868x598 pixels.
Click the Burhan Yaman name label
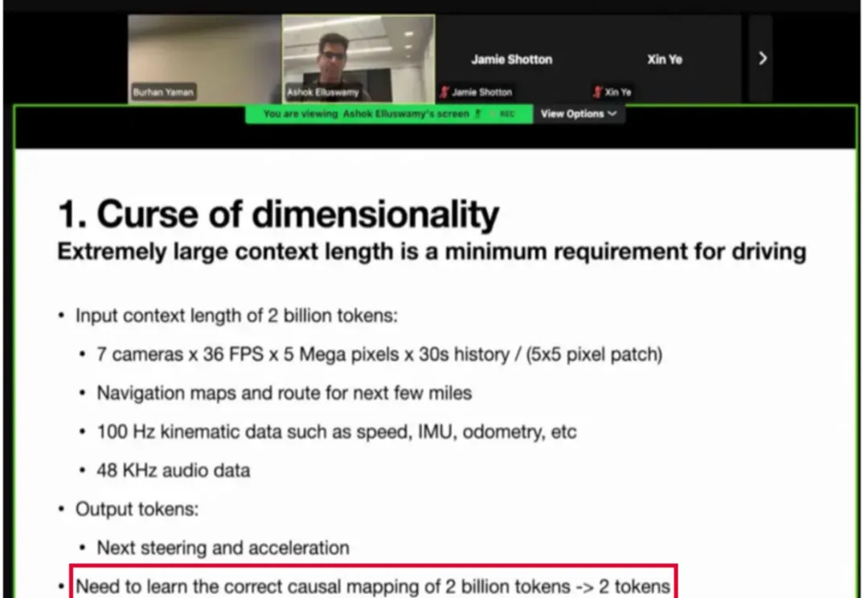pos(164,92)
